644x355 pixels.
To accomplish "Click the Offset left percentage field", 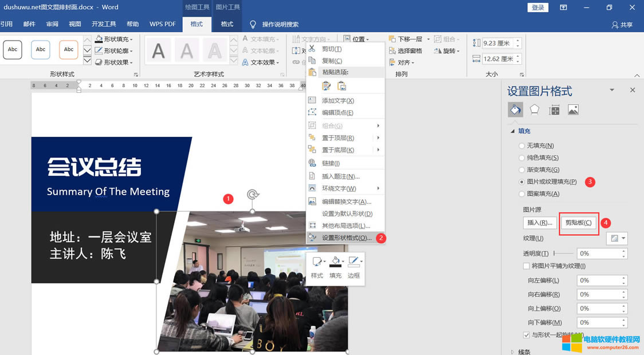I will [x=599, y=281].
